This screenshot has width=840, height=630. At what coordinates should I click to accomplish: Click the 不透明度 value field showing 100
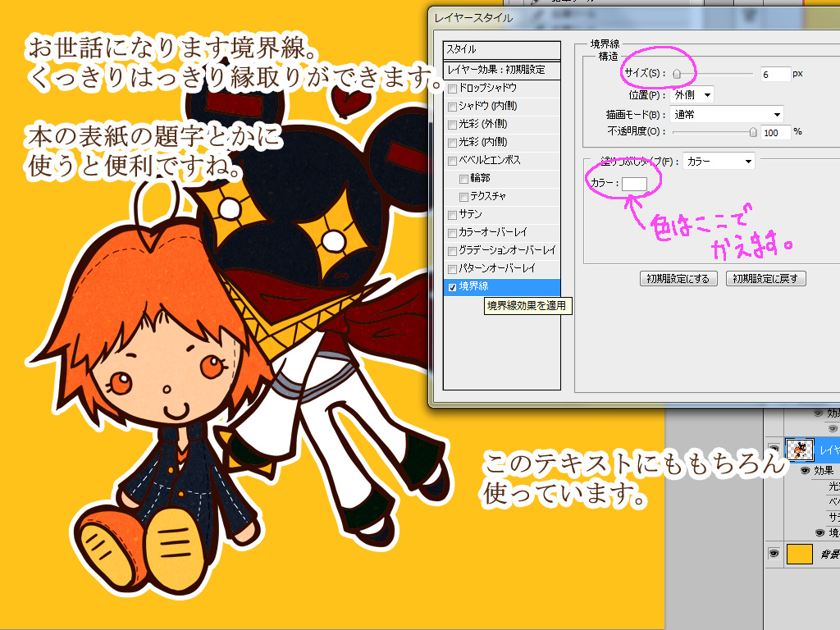point(775,132)
